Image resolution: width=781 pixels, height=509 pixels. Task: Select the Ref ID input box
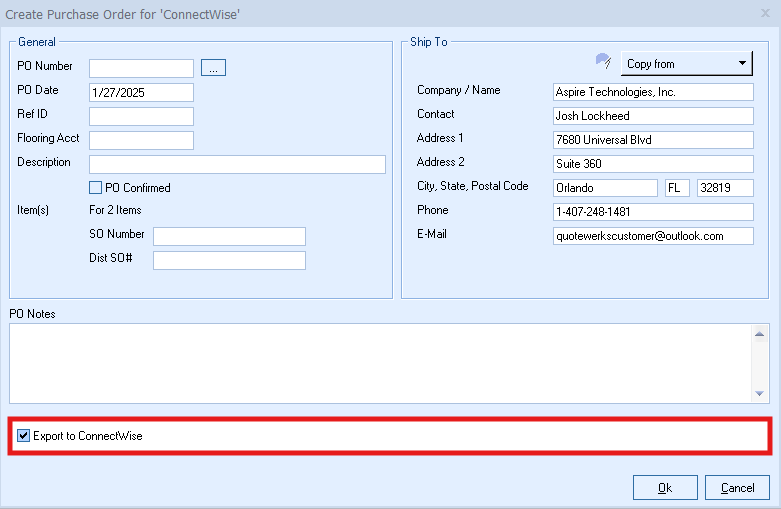141,117
